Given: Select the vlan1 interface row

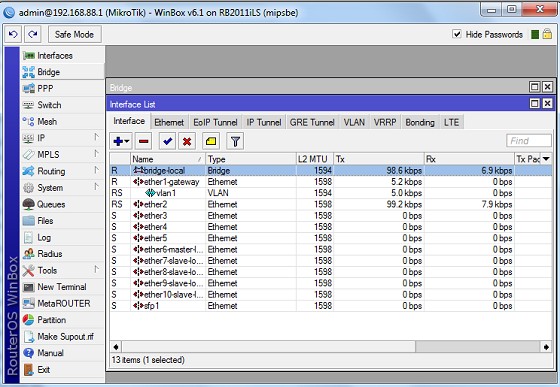Looking at the screenshot, I should tap(331, 193).
